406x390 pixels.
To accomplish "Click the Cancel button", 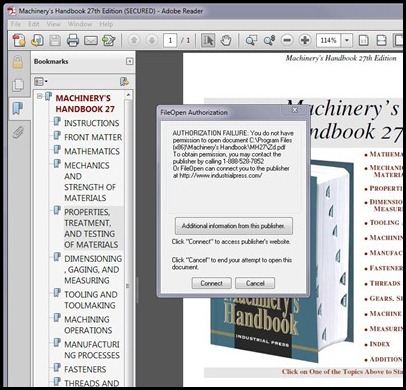I will tap(255, 283).
